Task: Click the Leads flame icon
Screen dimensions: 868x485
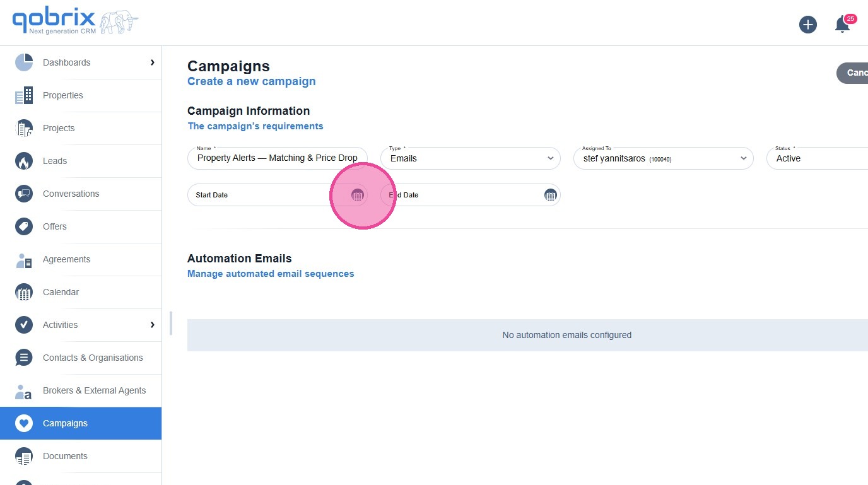Action: 24,161
